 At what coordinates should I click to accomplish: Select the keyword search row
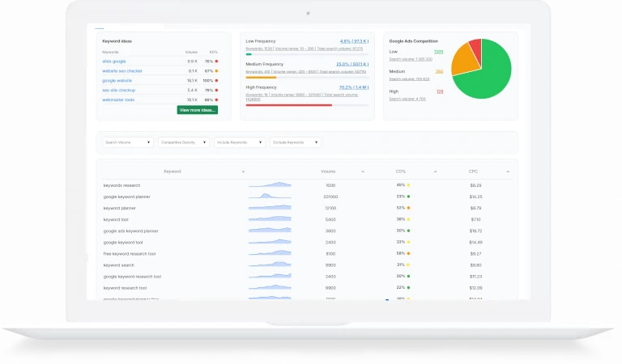click(x=307, y=265)
